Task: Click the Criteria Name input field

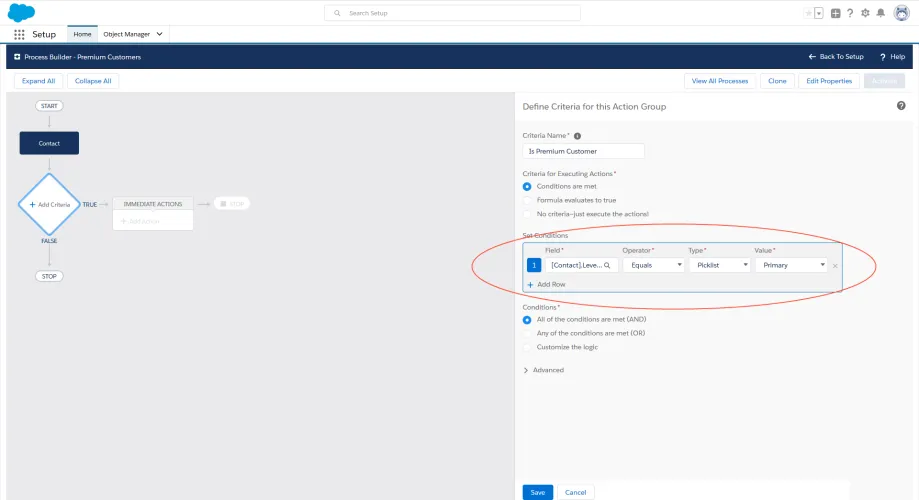Action: pyautogui.click(x=583, y=151)
